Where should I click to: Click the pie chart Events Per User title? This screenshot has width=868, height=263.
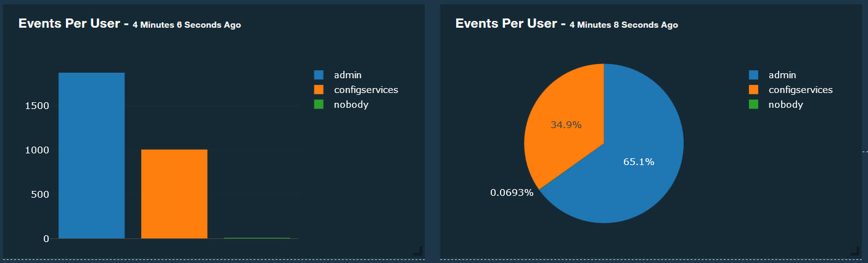click(510, 24)
